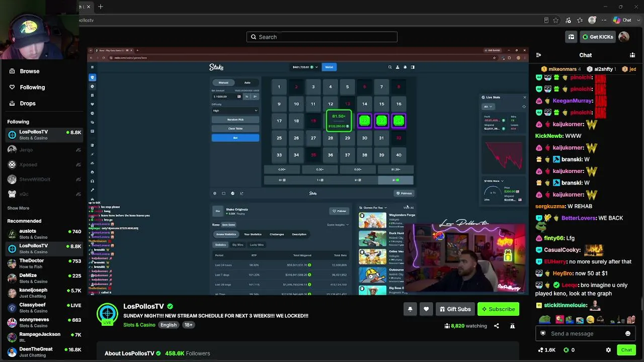Toggle notifications bell for LosPollosTV
The width and height of the screenshot is (644, 362).
410,309
